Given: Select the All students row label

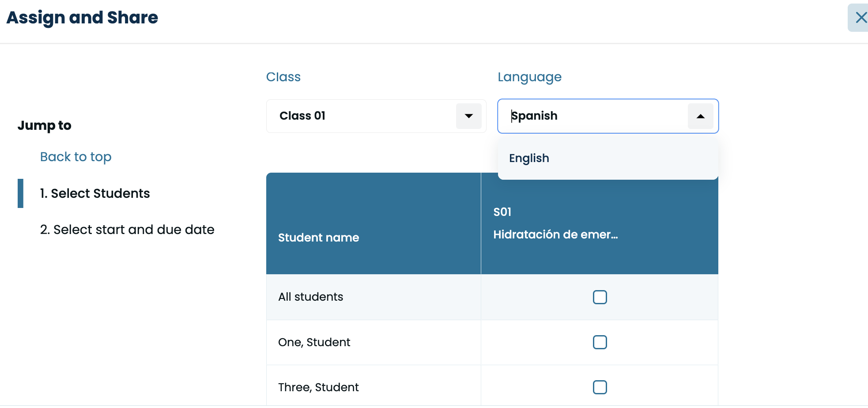Looking at the screenshot, I should click(311, 297).
